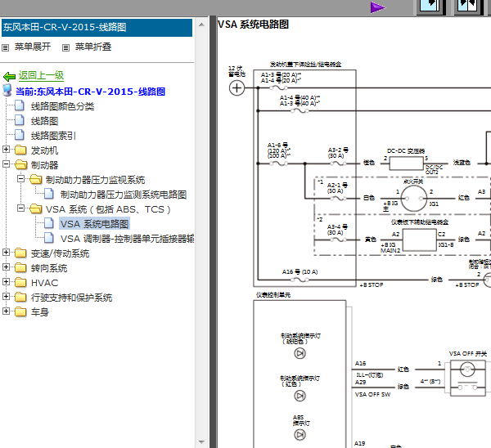Open the 线路图 page
Image resolution: width=491 pixels, height=448 pixels.
tap(44, 121)
